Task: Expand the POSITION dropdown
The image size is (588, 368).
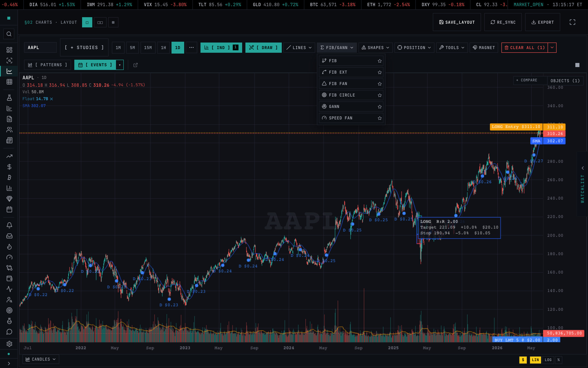Action: tap(414, 48)
